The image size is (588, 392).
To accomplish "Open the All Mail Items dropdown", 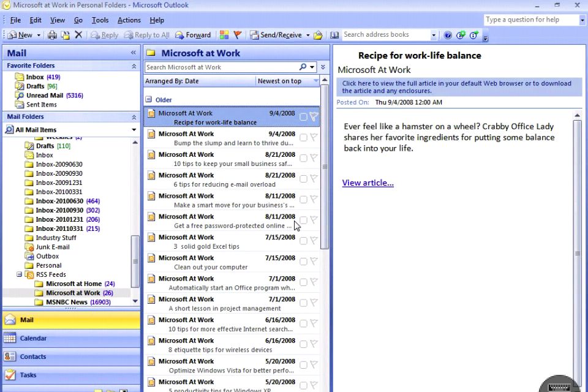I will pyautogui.click(x=134, y=130).
